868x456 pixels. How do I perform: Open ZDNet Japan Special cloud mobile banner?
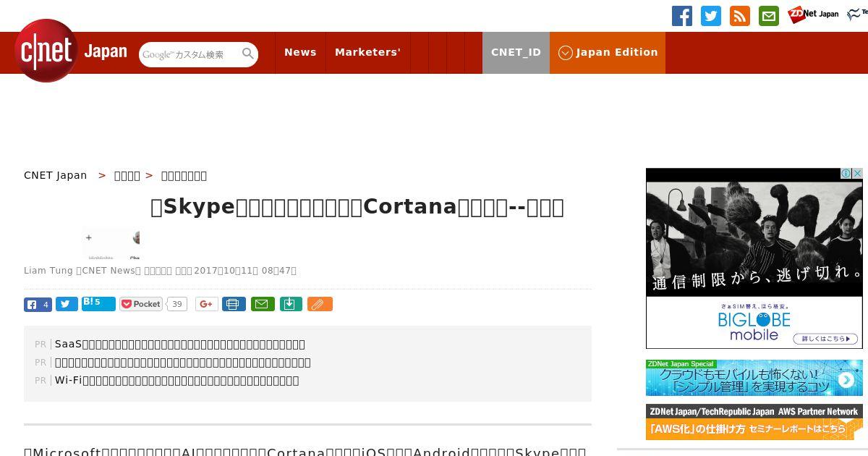point(754,378)
